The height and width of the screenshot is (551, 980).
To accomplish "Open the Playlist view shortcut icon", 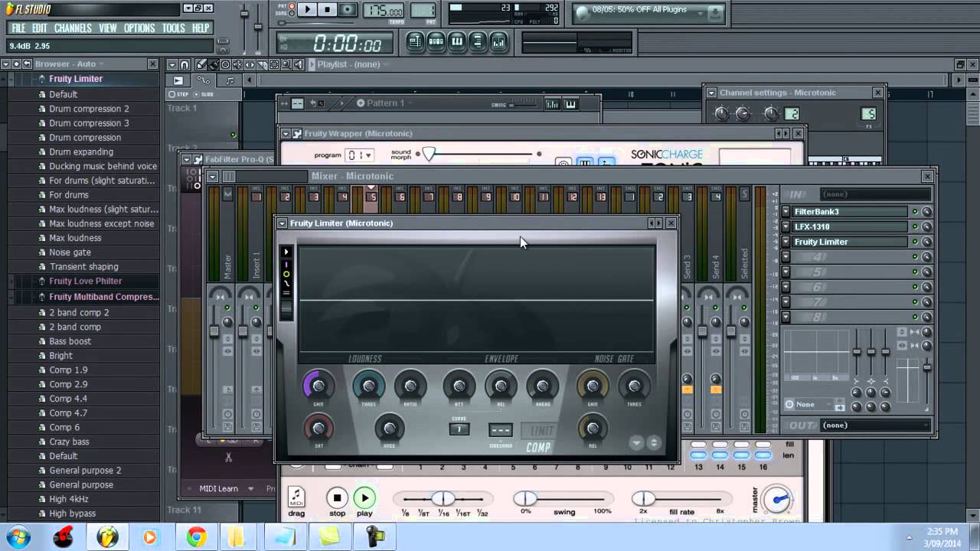I will (x=416, y=42).
